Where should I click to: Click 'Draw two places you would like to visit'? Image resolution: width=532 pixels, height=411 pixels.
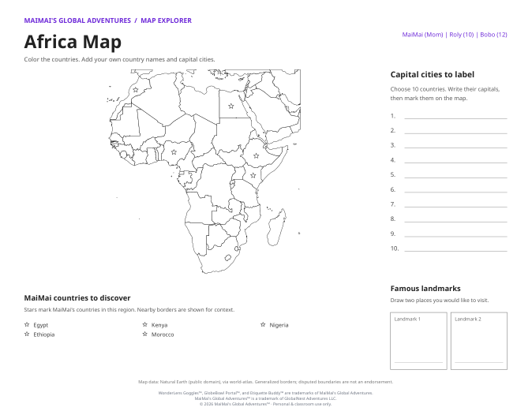point(440,300)
